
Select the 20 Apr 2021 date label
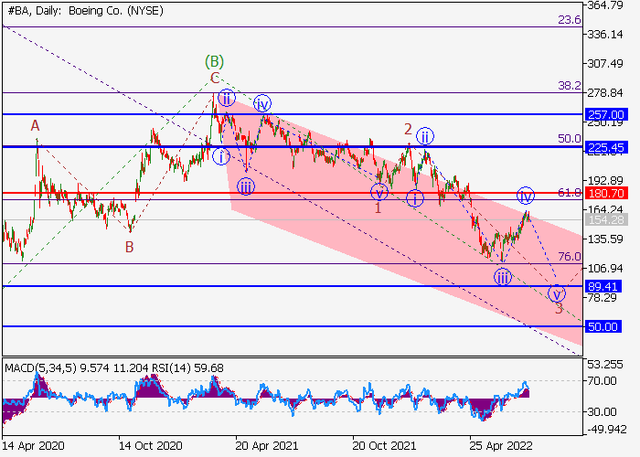coord(267,446)
